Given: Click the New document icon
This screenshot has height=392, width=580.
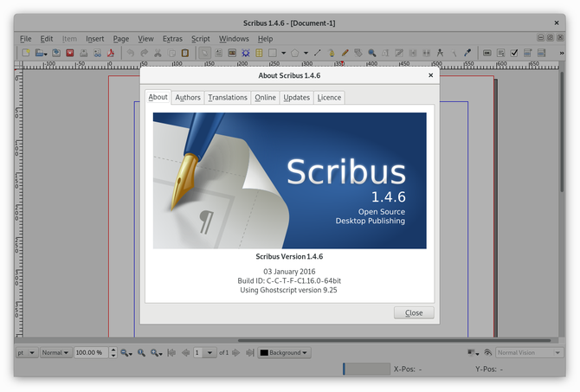Looking at the screenshot, I should pos(26,53).
